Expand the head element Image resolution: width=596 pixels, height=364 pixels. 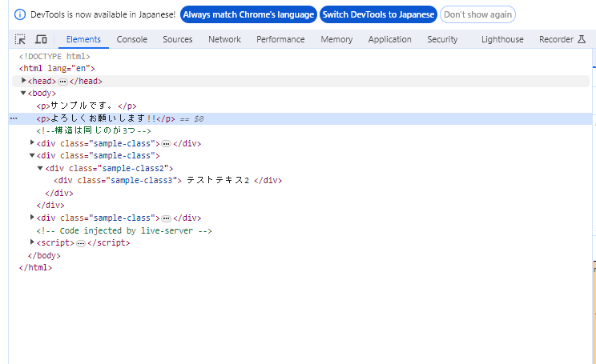pos(23,81)
